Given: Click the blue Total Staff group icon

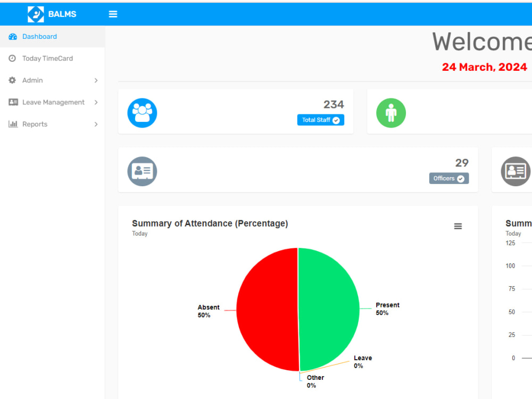Looking at the screenshot, I should [x=142, y=113].
